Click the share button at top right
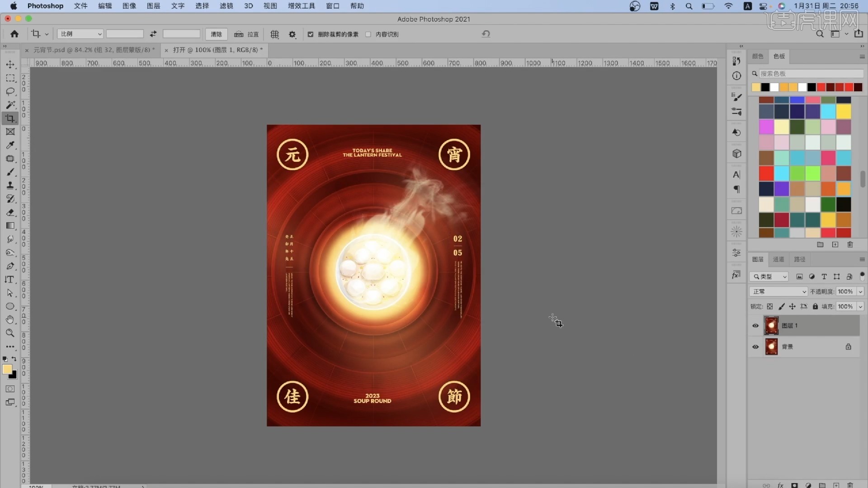 point(858,34)
